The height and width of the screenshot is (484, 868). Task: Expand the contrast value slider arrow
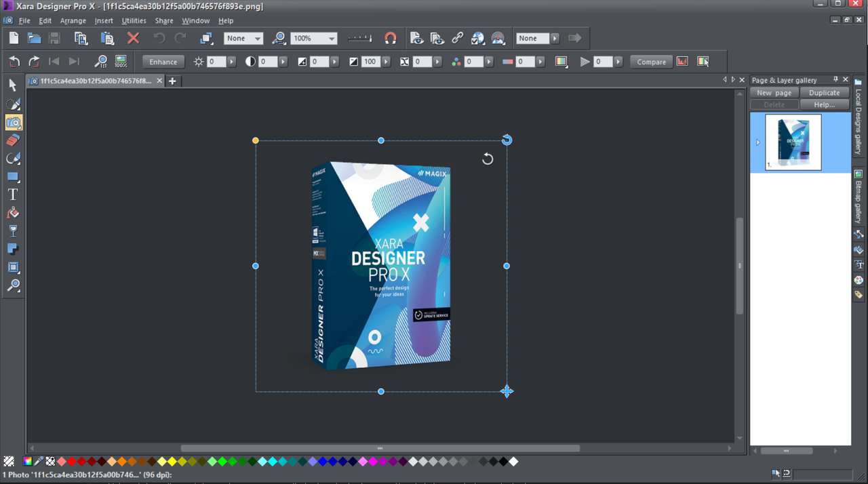[283, 62]
